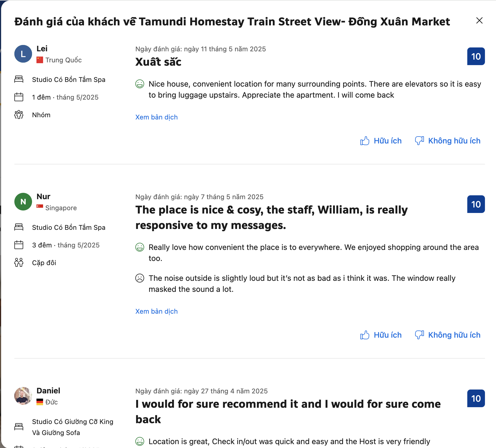Click the China flag under Lei
This screenshot has height=448, width=496.
[x=40, y=60]
